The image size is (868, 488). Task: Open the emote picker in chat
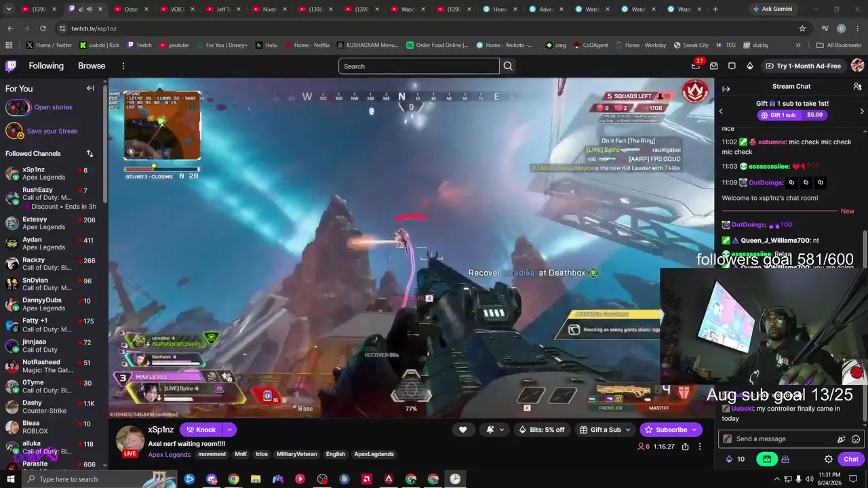click(856, 439)
